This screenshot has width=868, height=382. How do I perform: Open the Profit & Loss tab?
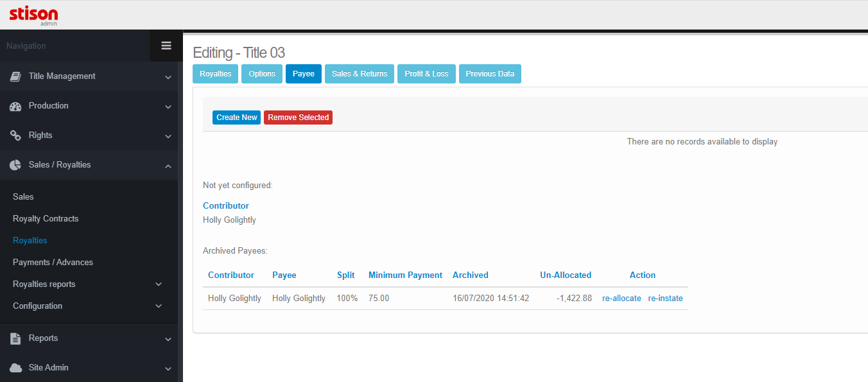pos(427,74)
